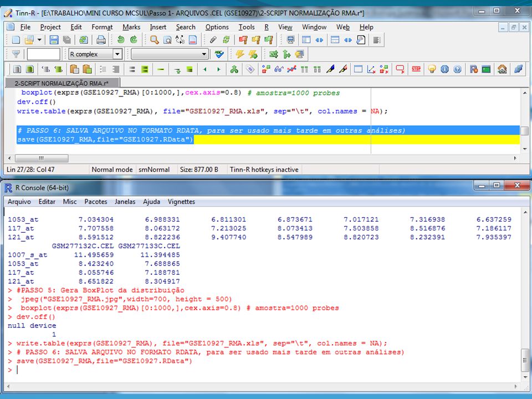Click the wrench over page icon
The image size is (532, 399).
pyautogui.click(x=361, y=40)
